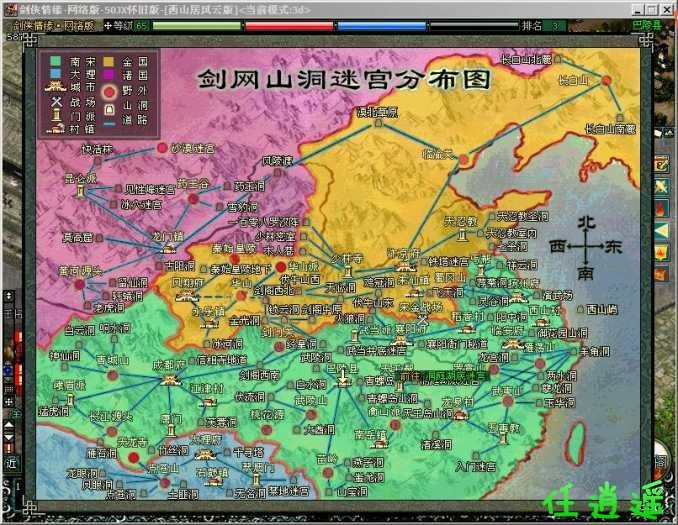This screenshot has height=525, width=678.
Task: Select the 南岳镇 village icon
Action: [x=380, y=443]
